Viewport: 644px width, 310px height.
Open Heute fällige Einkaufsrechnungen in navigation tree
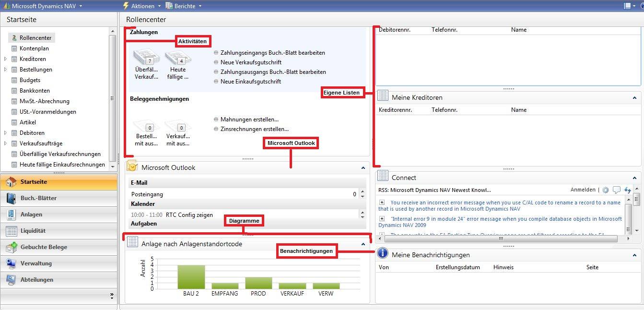62,165
